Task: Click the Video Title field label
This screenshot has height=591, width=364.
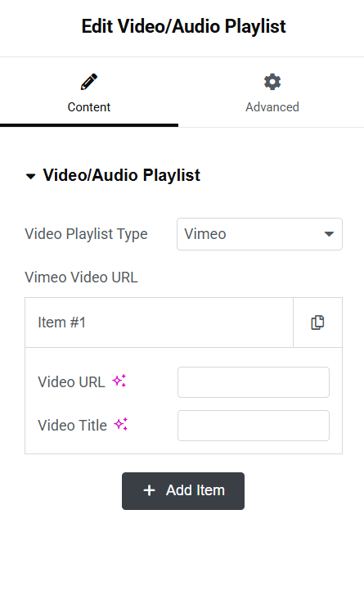Action: coord(72,426)
